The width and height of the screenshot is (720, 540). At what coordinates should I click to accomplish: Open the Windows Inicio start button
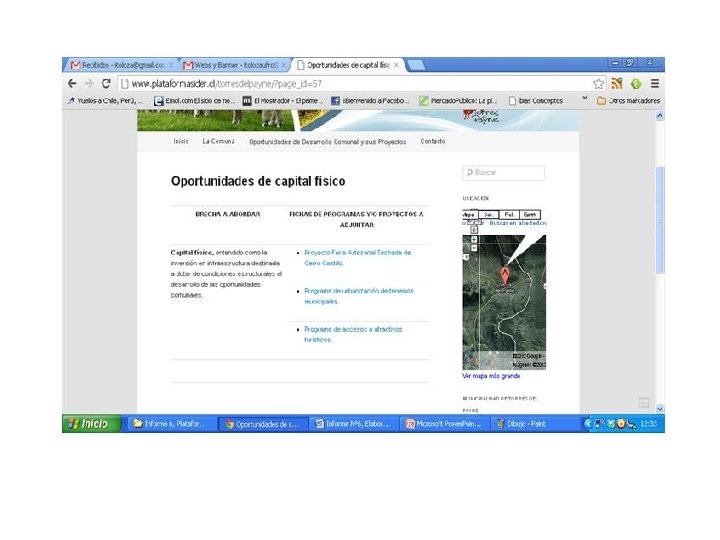coord(91,423)
